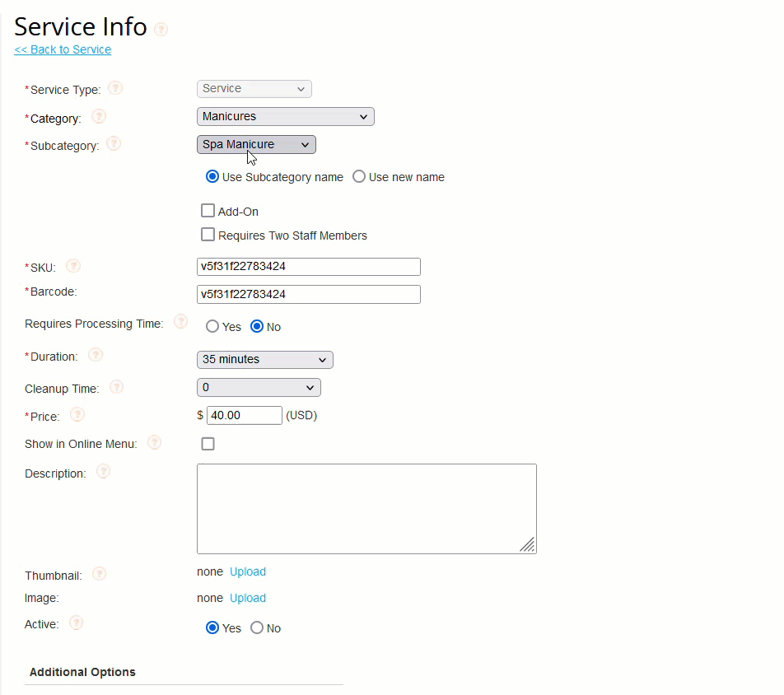Click the Cleanup Time help icon
The width and height of the screenshot is (784, 695).
tap(116, 386)
